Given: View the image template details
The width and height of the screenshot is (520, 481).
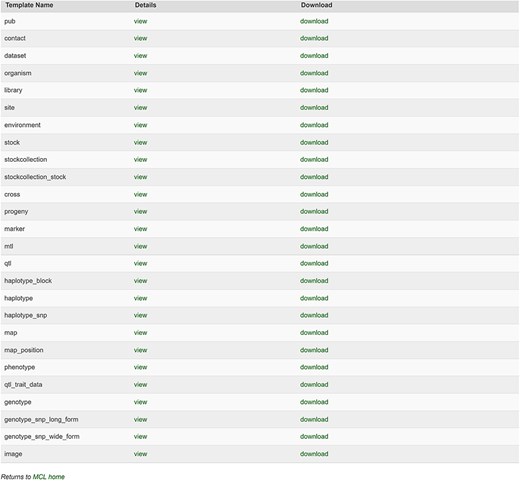Looking at the screenshot, I should coord(140,454).
